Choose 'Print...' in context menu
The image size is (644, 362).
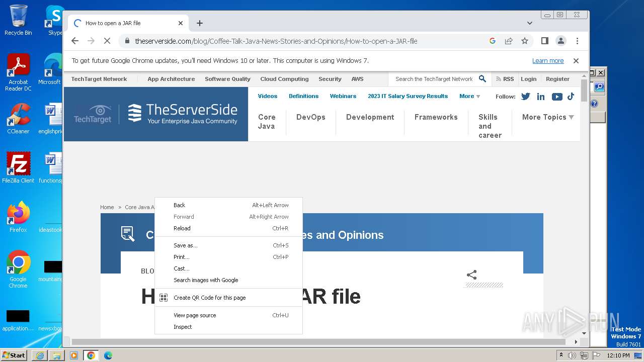click(x=228, y=257)
